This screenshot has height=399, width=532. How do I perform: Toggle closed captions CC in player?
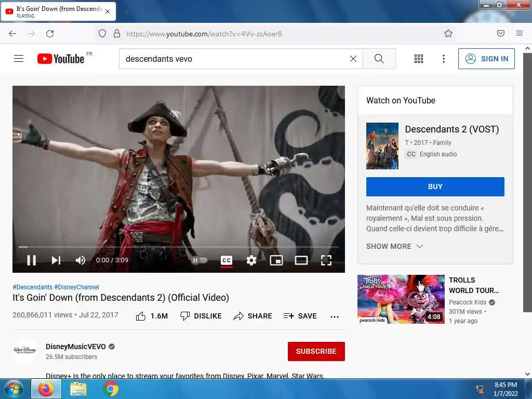227,260
